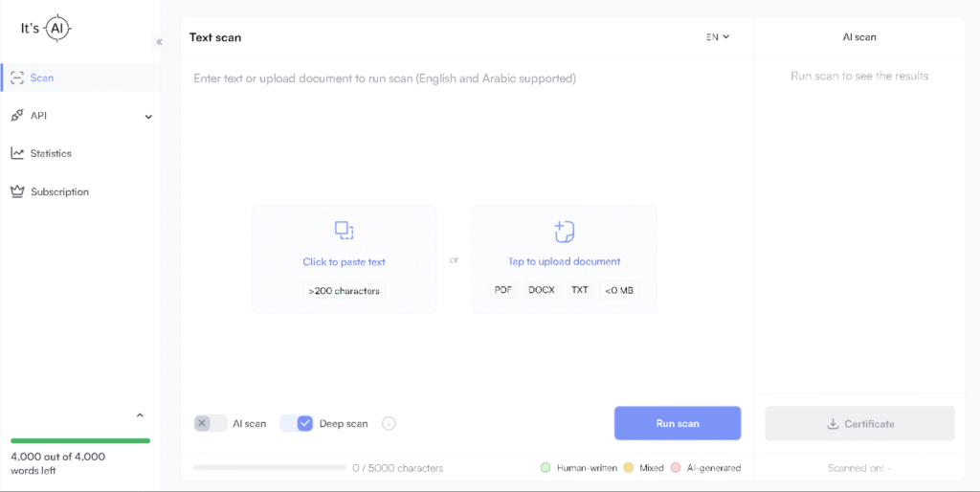Click the upload document icon
The height and width of the screenshot is (492, 980).
pos(564,231)
